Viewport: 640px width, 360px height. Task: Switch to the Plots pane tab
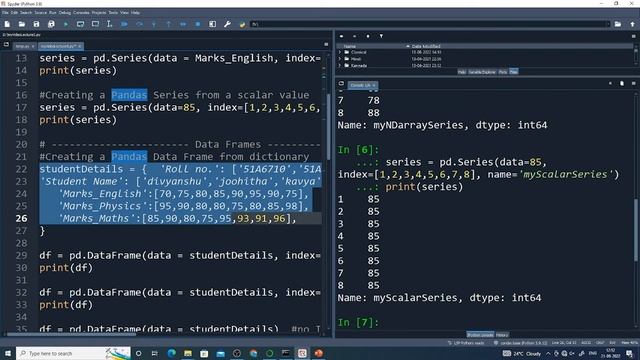coord(503,72)
